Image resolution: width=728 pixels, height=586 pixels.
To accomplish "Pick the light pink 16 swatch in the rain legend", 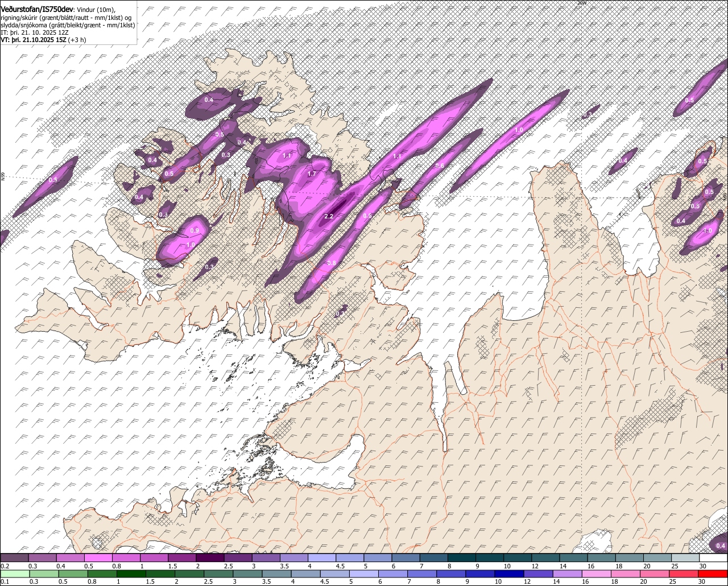I will [x=597, y=574].
